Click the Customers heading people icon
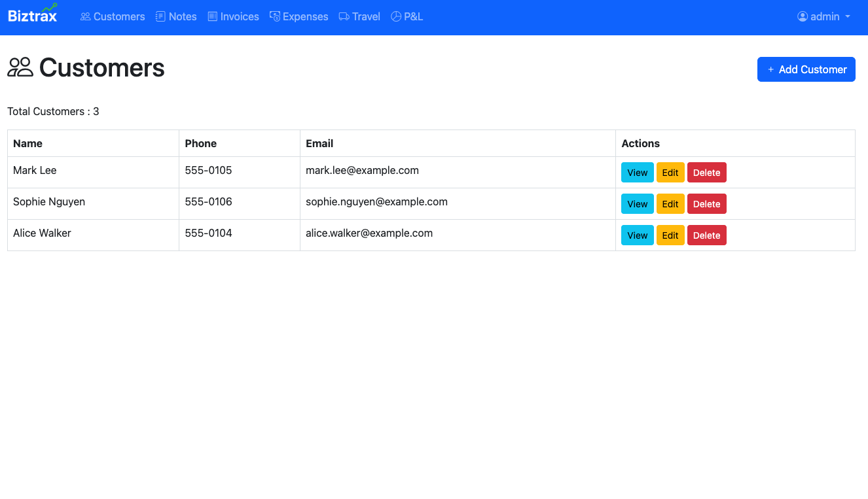 click(20, 67)
